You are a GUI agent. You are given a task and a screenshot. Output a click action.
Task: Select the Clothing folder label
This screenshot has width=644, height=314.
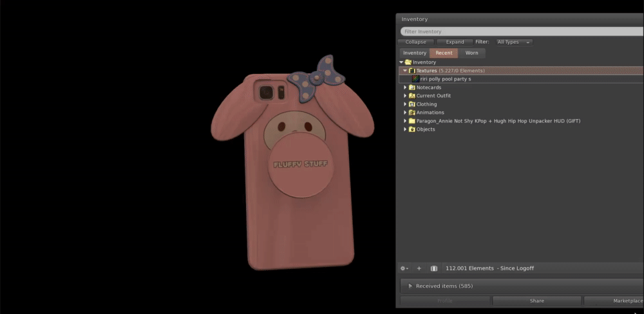(x=427, y=104)
